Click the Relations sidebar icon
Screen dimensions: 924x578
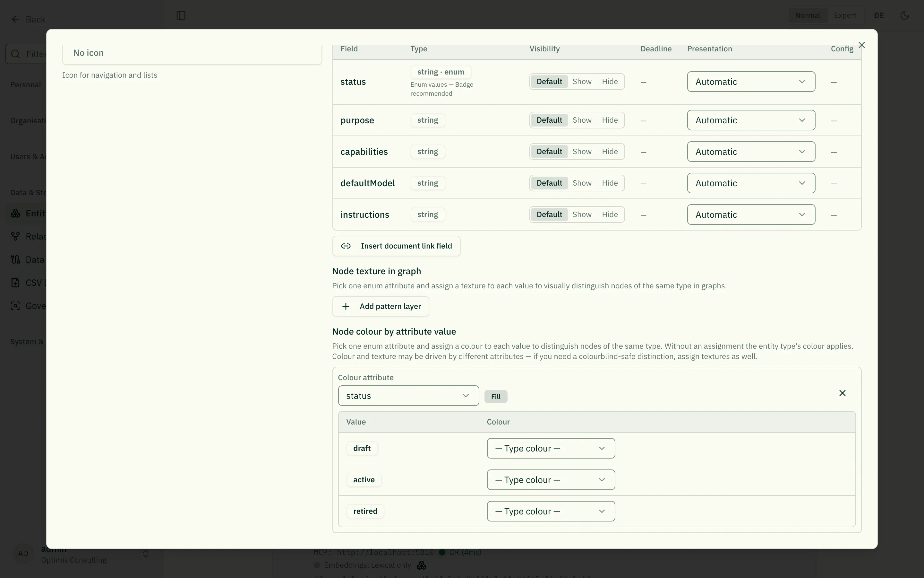[x=15, y=237]
